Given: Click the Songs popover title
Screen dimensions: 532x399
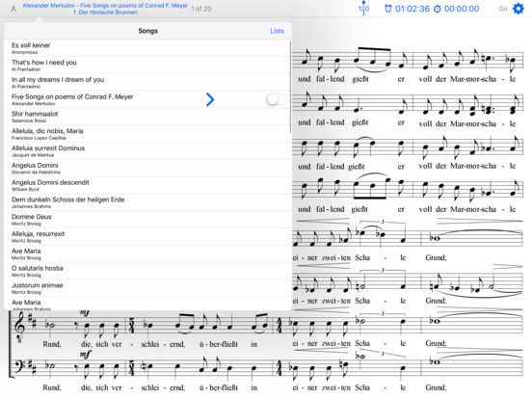Looking at the screenshot, I should point(147,31).
